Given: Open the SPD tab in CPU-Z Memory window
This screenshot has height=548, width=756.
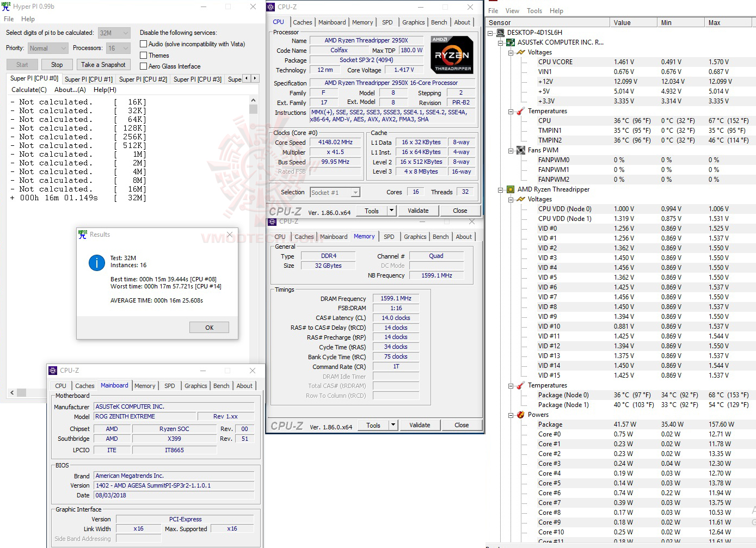Looking at the screenshot, I should (389, 237).
